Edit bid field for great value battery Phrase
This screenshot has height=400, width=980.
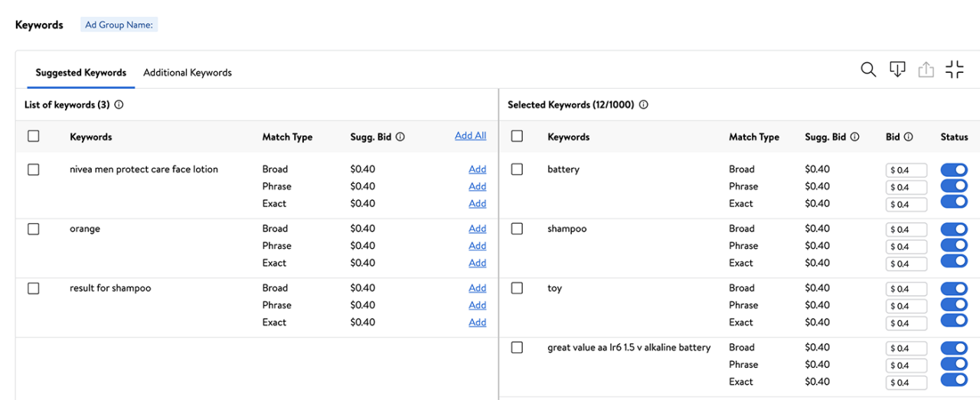click(x=906, y=366)
